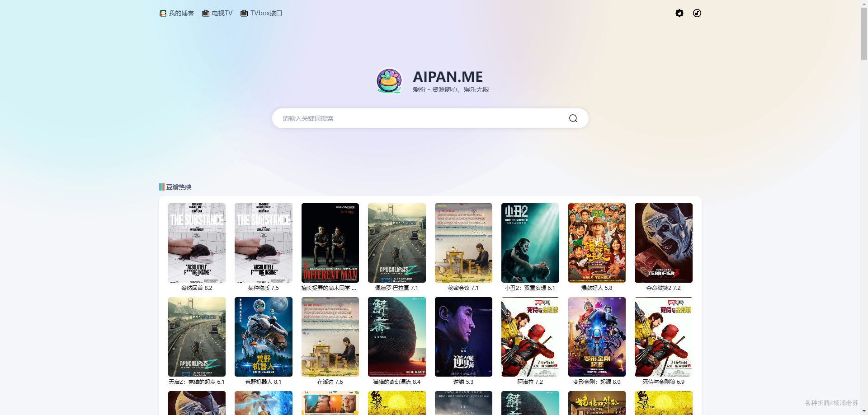Screen dimensions: 868x415
Task: Click the title text 在溪边 7.6
Action: point(330,382)
